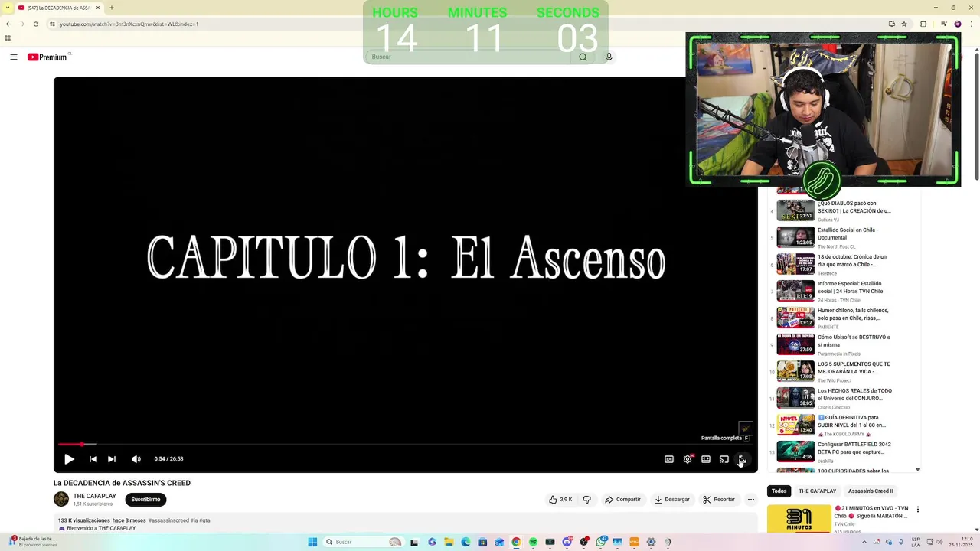Image resolution: width=980 pixels, height=551 pixels.
Task: Toggle the miniplayer icon in player controls
Action: click(669, 459)
